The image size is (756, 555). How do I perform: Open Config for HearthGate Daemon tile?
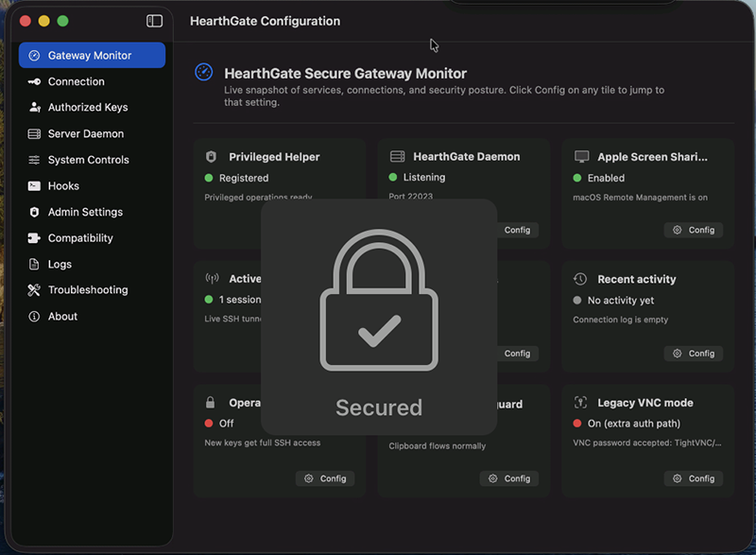tap(517, 230)
